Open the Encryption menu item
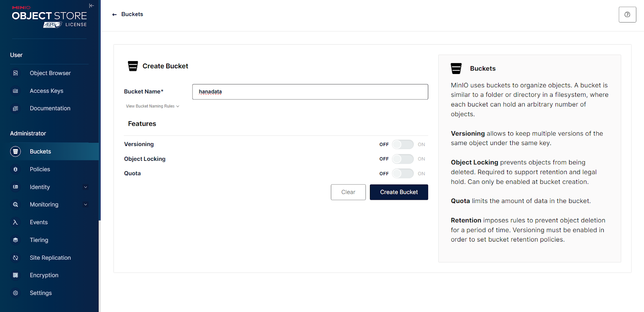644x312 pixels. tap(44, 275)
